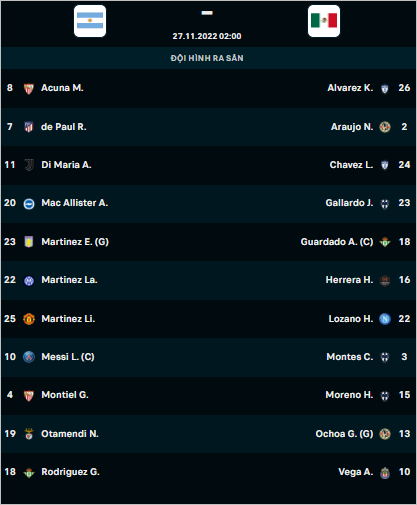Screen dimensions: 417x505
Task: Click Juventus crest next to Di Maria A.
Action: (29, 165)
